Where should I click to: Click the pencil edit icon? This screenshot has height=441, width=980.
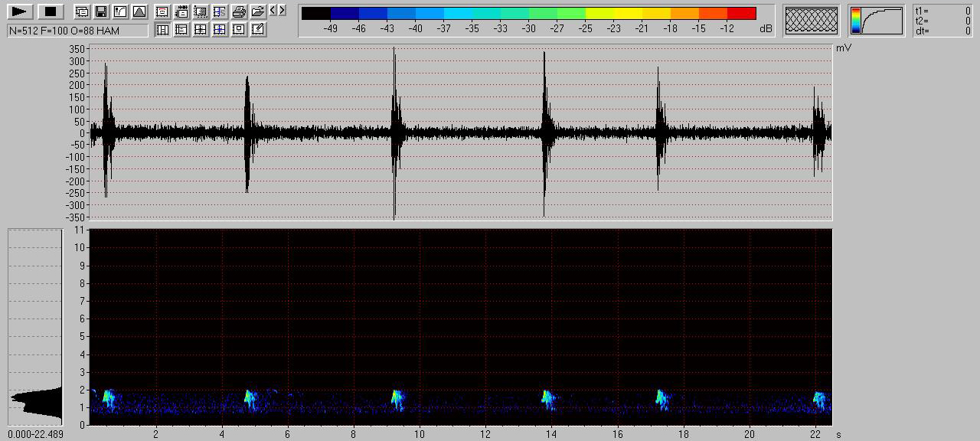(258, 29)
